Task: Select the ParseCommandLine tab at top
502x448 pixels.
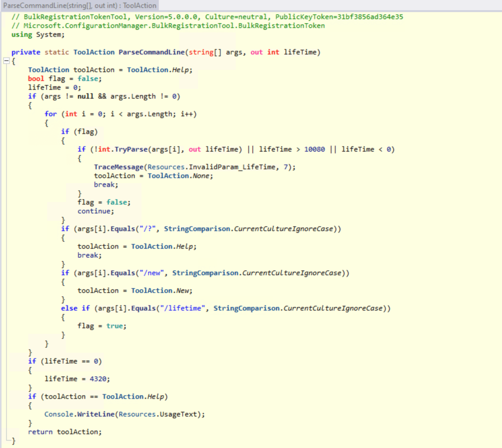Action: [x=80, y=5]
